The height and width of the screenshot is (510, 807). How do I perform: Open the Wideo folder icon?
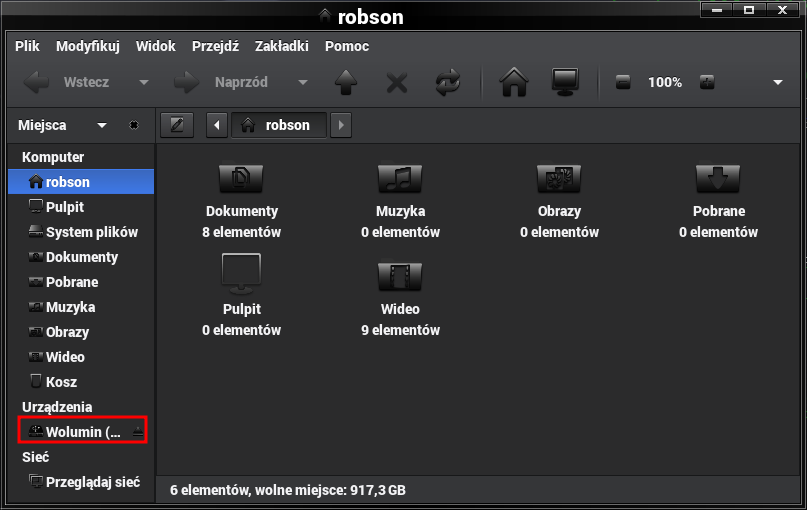pos(400,276)
